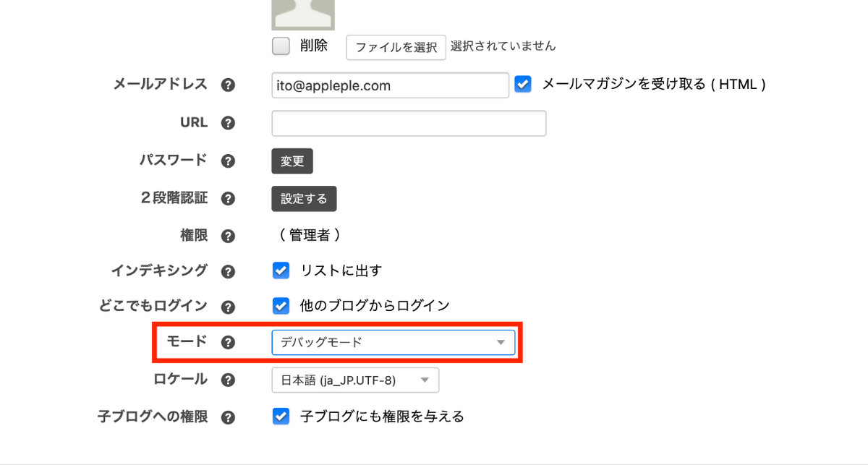
Task: Open help for ロケール setting
Action: 228,380
